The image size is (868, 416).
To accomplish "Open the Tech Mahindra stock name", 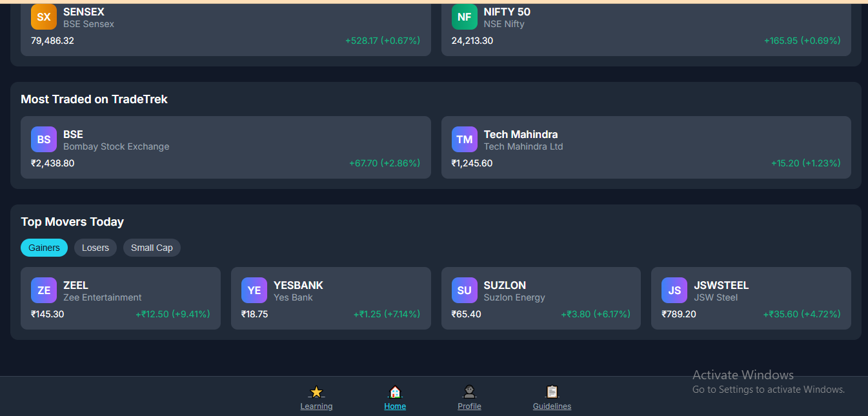I will tap(521, 134).
